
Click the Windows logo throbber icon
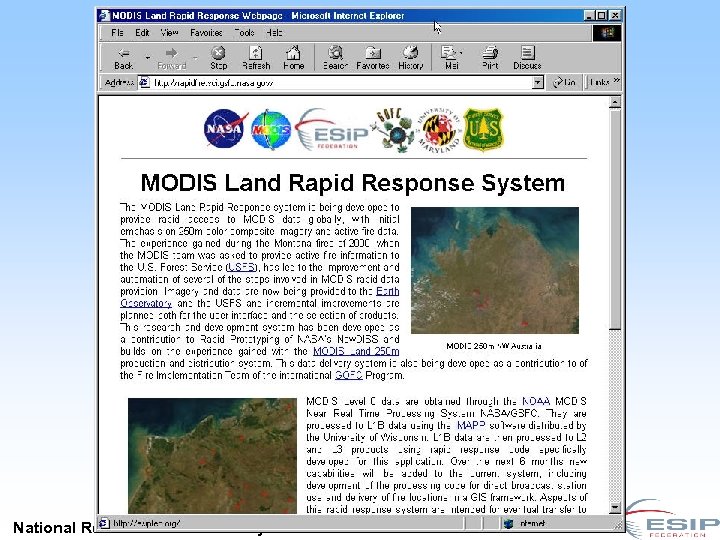pyautogui.click(x=607, y=33)
